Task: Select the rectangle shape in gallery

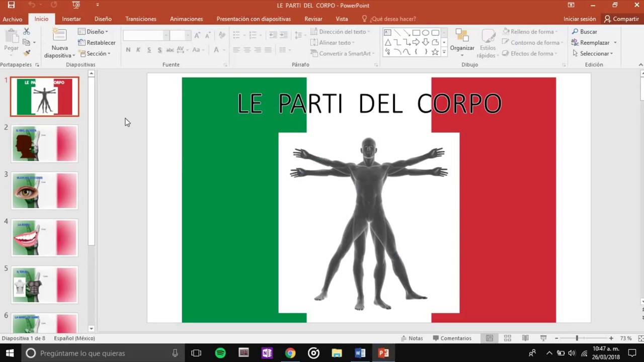Action: tap(416, 33)
